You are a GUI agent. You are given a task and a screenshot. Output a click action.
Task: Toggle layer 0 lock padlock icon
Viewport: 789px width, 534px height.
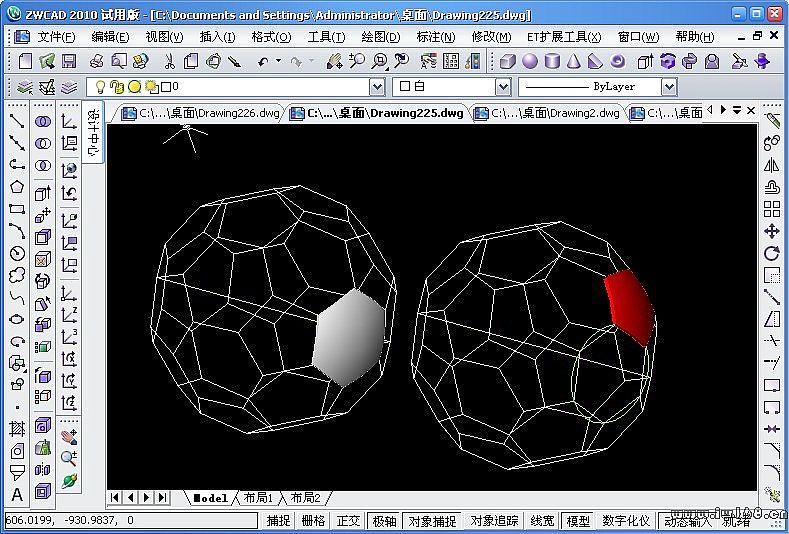click(x=117, y=87)
